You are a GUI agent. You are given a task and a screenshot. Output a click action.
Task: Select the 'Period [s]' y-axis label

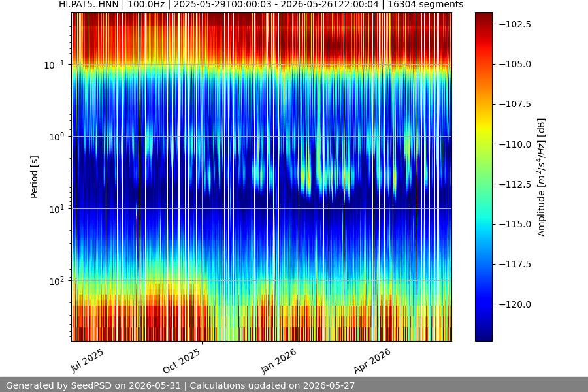tap(34, 177)
